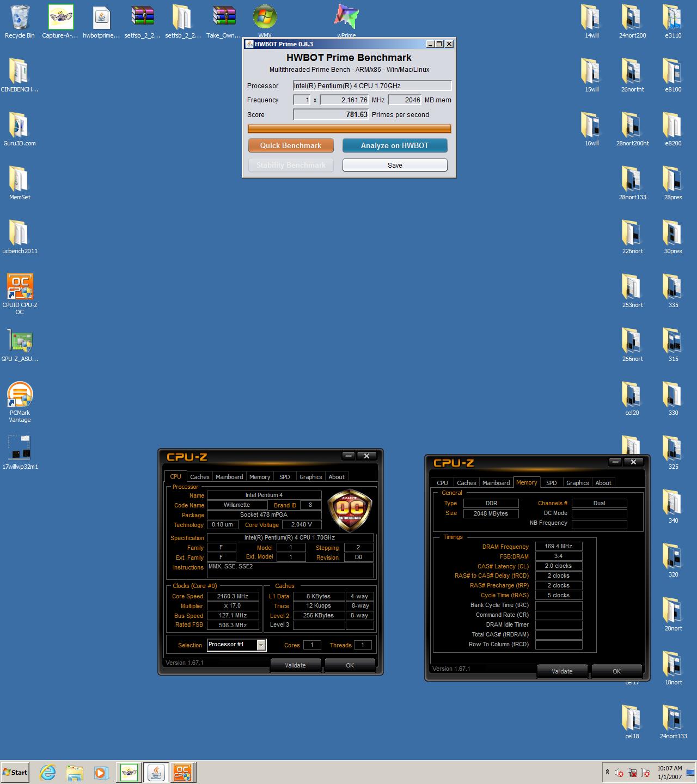Click the Core Speed value 2160.3 MHz

pos(233,596)
